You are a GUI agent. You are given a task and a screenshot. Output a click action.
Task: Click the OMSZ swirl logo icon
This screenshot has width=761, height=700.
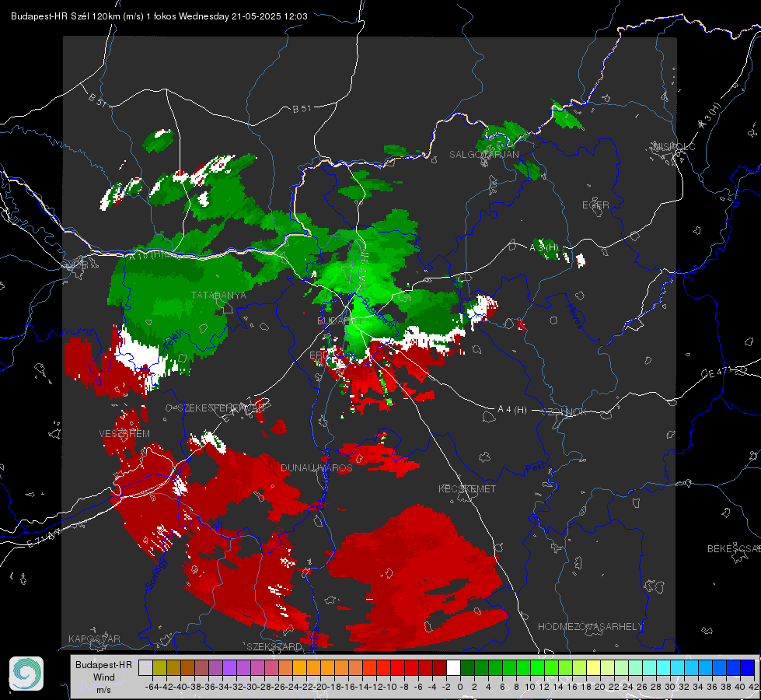26,674
